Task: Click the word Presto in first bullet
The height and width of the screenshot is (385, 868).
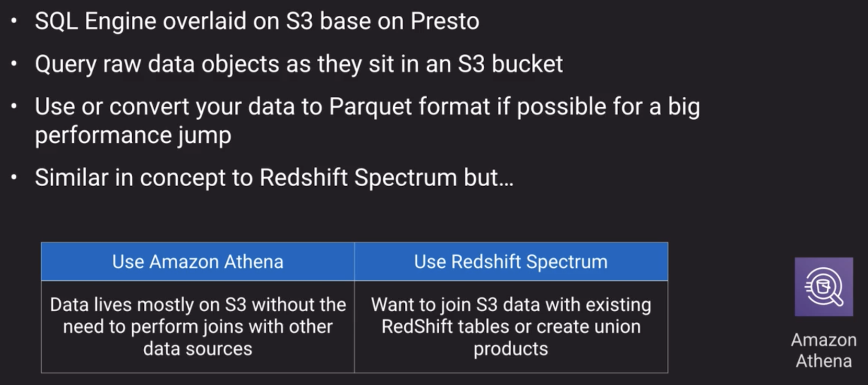Action: pyautogui.click(x=444, y=21)
